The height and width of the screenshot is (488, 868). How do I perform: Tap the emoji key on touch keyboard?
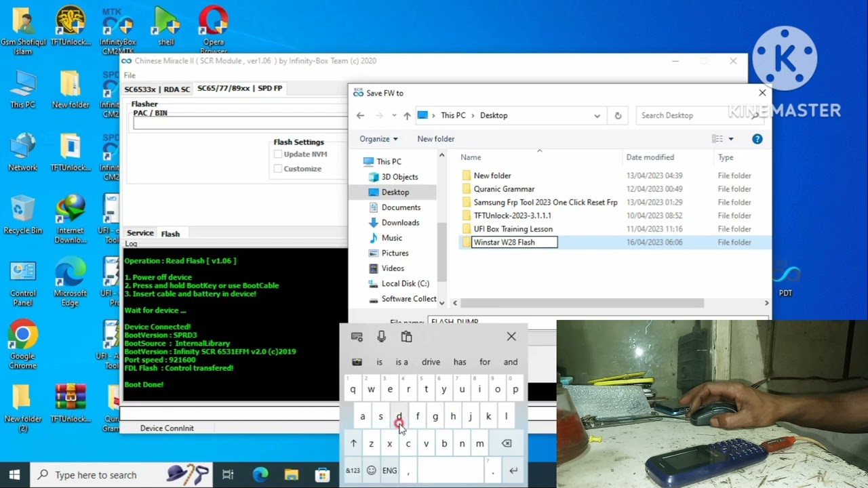coord(371,470)
